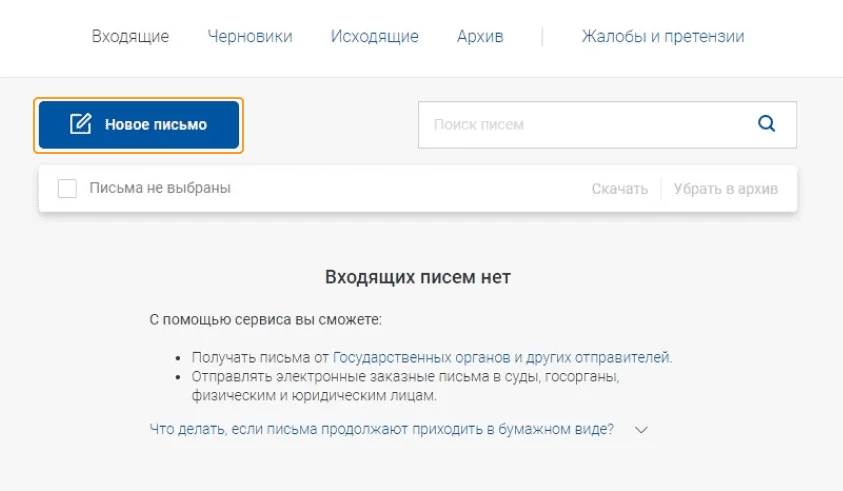843x491 pixels.
Task: Click the Новое письмо button
Action: point(139,125)
